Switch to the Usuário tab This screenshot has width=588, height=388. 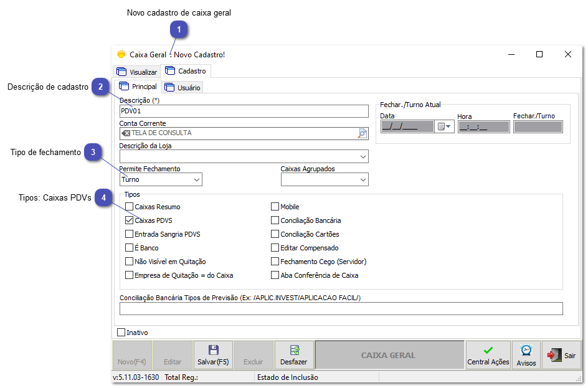183,87
